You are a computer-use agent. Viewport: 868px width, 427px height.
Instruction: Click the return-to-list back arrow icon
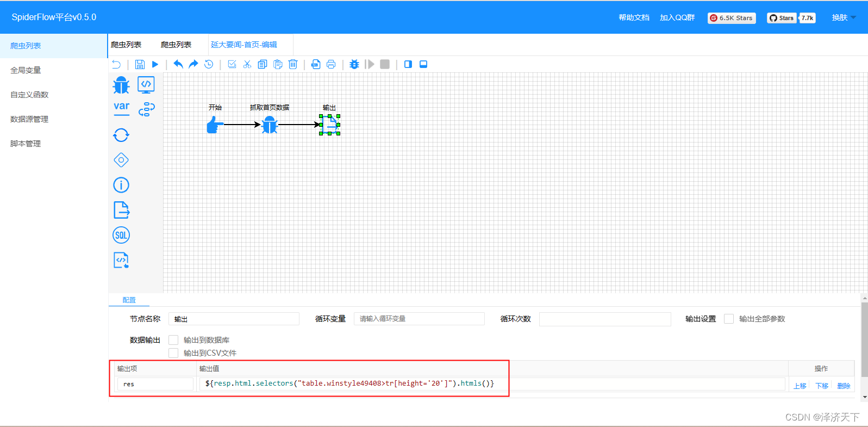[116, 64]
